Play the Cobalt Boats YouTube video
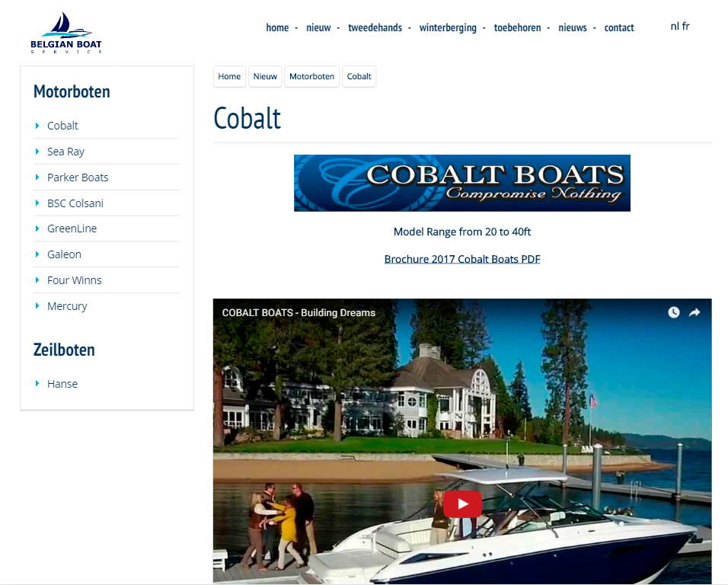728x585 pixels. pyautogui.click(x=462, y=503)
